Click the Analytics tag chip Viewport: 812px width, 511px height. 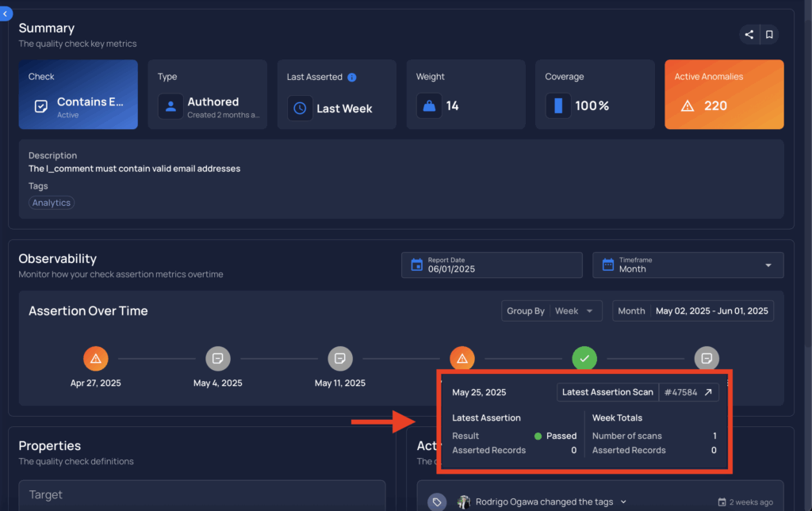point(52,203)
